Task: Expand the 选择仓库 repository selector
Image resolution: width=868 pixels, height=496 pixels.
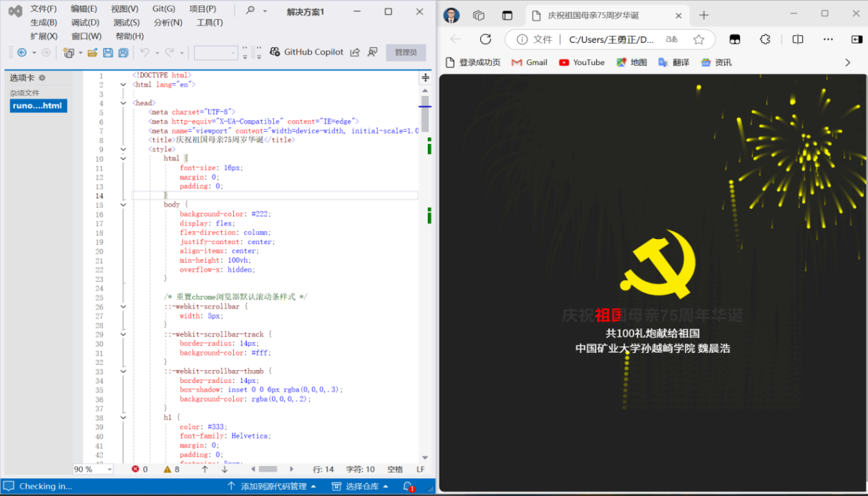Action: [360, 487]
